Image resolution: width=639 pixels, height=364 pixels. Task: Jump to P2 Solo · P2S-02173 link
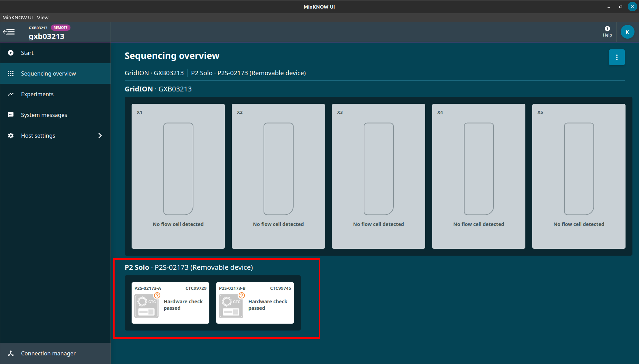[x=248, y=73]
